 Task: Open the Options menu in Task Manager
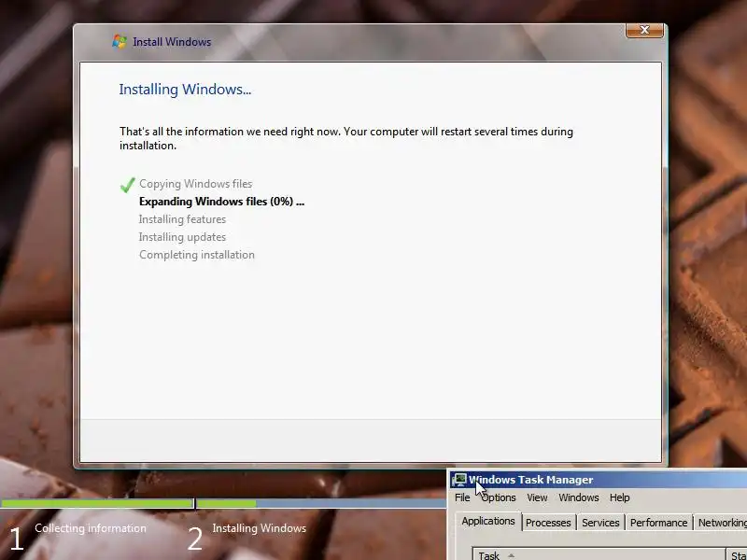click(x=499, y=497)
